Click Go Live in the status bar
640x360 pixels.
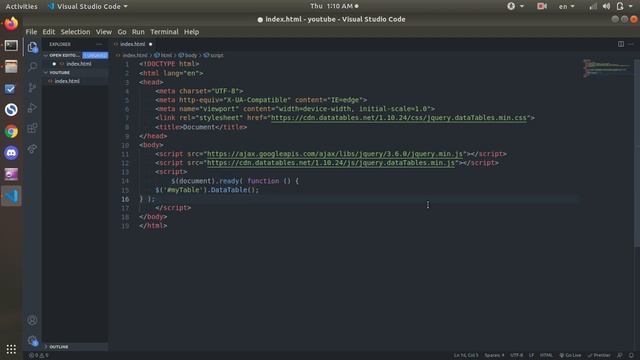pos(570,356)
